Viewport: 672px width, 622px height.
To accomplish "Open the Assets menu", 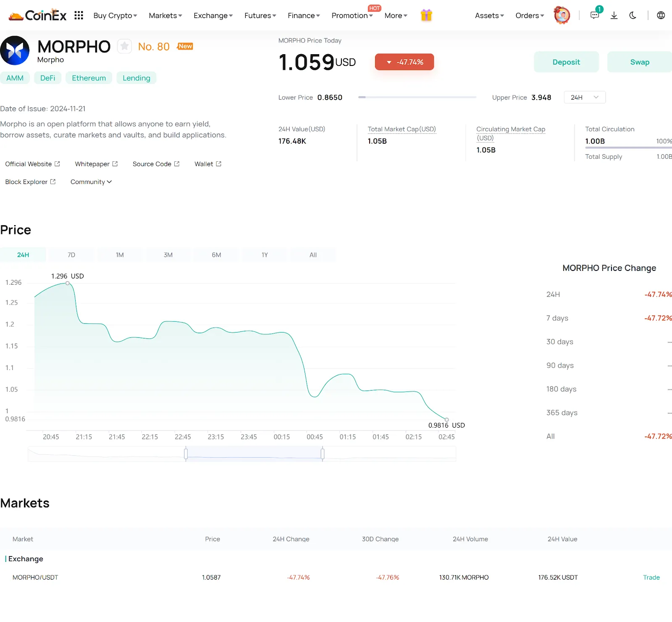I will [x=489, y=16].
